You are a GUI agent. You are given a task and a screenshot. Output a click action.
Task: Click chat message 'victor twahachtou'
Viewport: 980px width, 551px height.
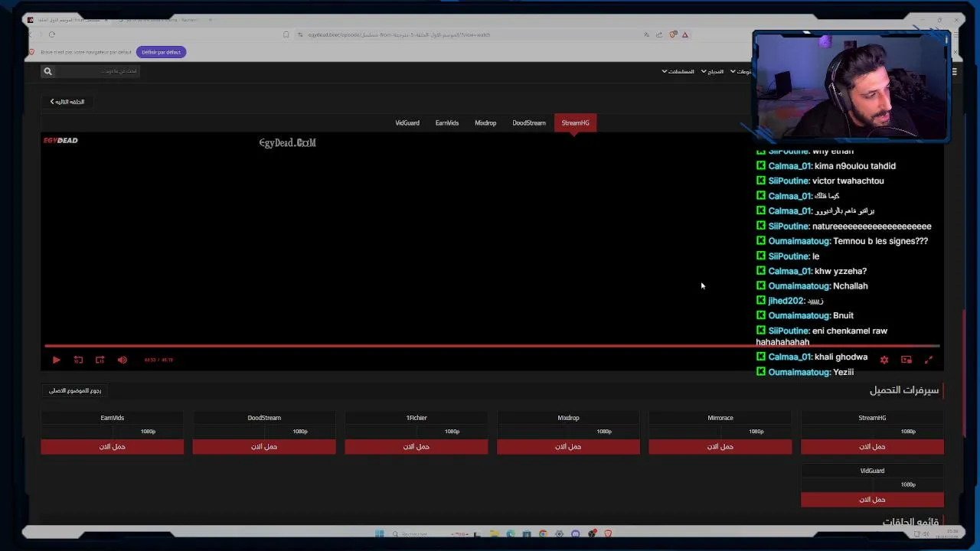[848, 181]
